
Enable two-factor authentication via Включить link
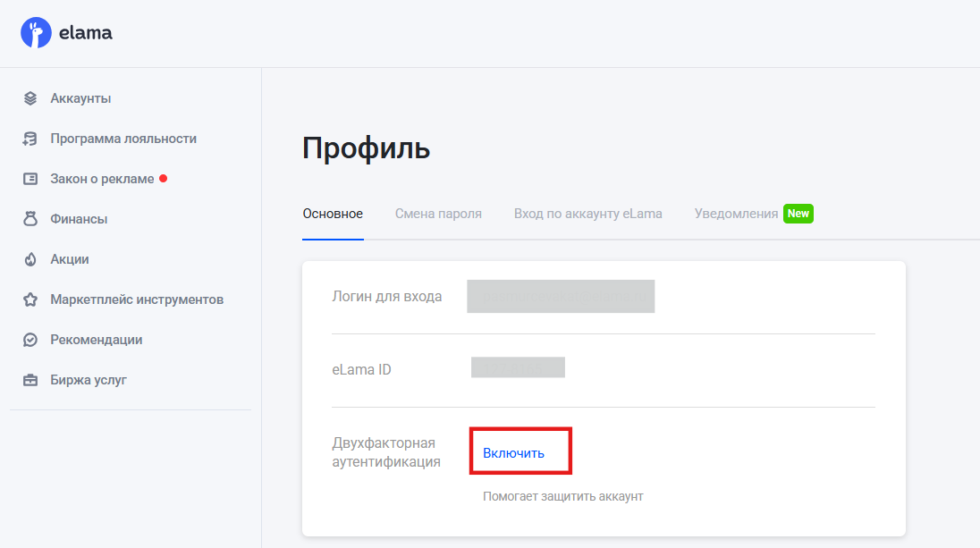pyautogui.click(x=513, y=453)
